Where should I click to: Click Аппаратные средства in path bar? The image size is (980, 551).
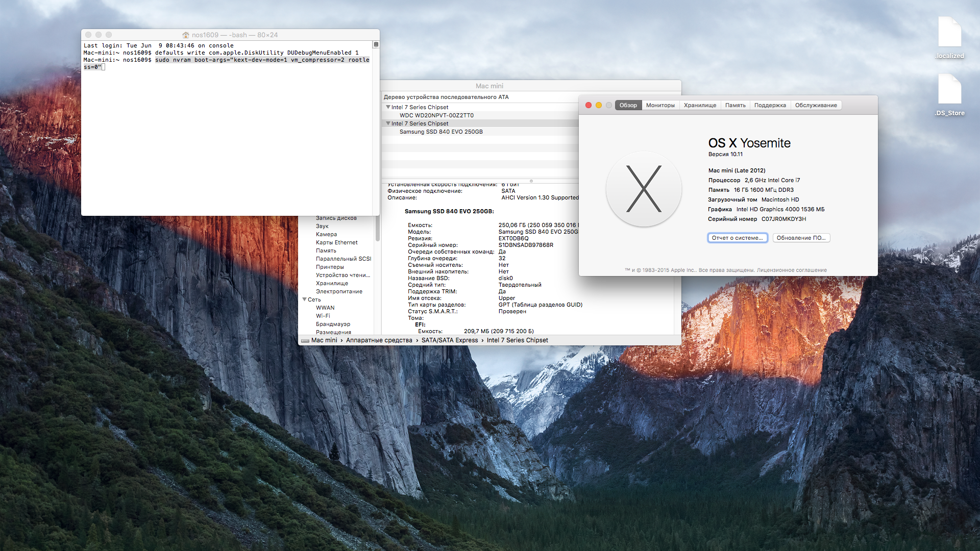(x=379, y=340)
